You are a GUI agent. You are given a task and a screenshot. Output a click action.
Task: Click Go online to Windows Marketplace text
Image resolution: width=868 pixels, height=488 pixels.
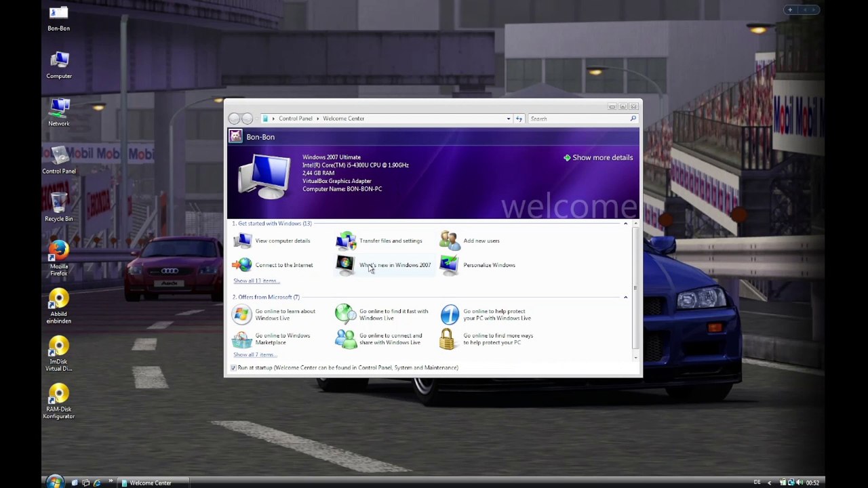pos(283,339)
